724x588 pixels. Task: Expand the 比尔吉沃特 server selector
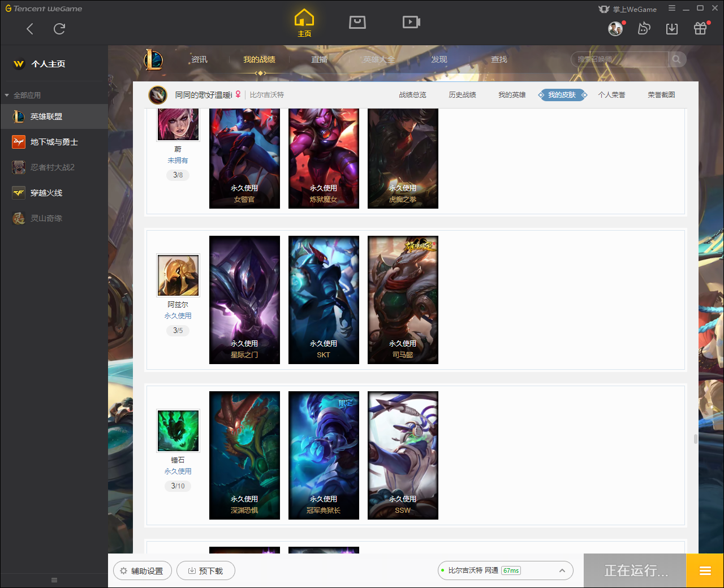tap(506, 570)
